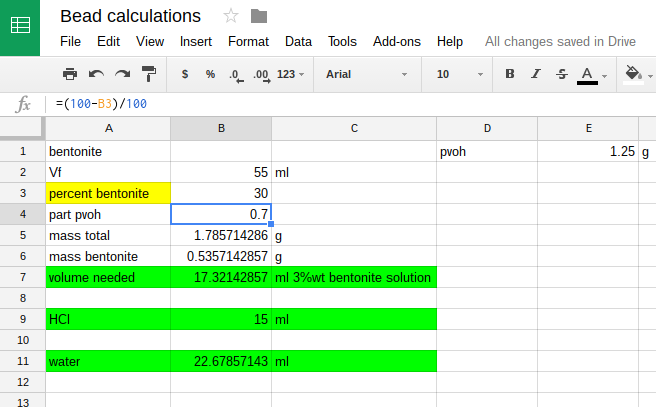Apply percent format to selected cell
This screenshot has width=656, height=407.
(x=210, y=74)
